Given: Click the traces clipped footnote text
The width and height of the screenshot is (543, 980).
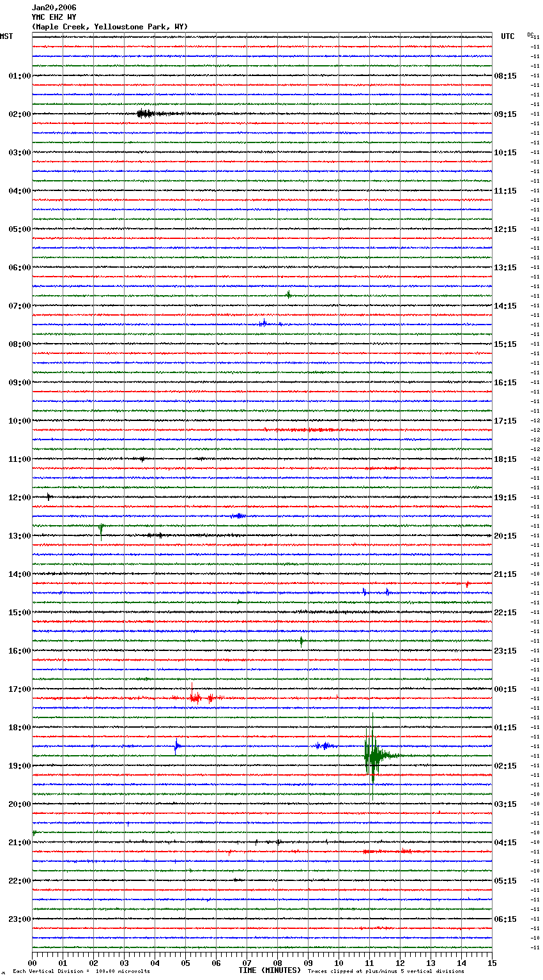Looking at the screenshot, I should pyautogui.click(x=386, y=972).
